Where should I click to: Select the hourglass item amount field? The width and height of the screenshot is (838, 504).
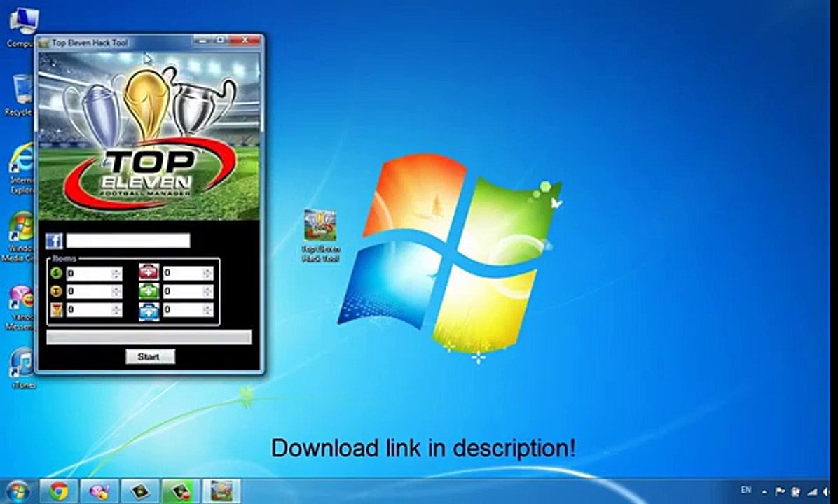pos(94,310)
